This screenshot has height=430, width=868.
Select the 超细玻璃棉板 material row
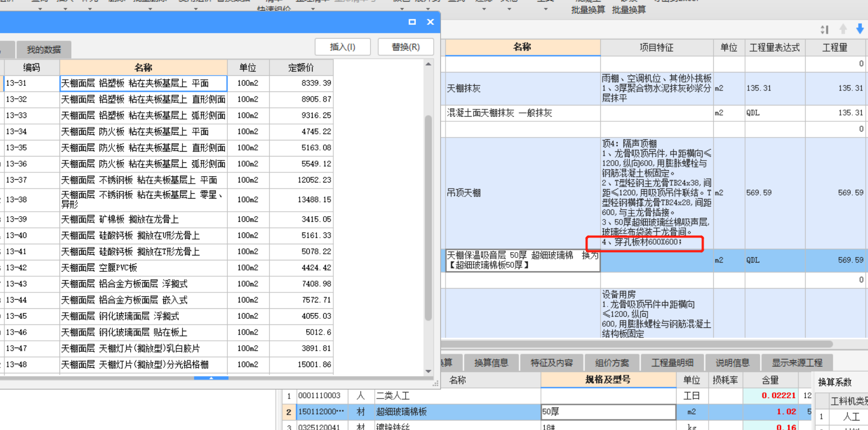pyautogui.click(x=547, y=412)
